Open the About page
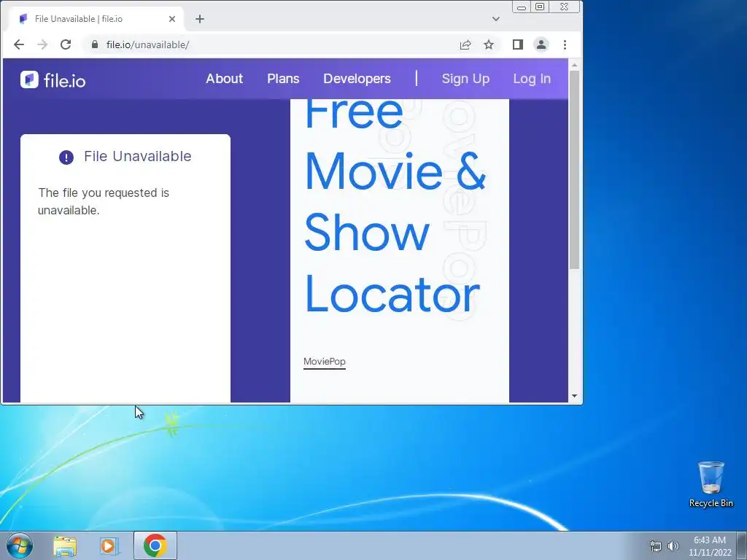Screen dimensions: 747x560 pyautogui.click(x=225, y=79)
